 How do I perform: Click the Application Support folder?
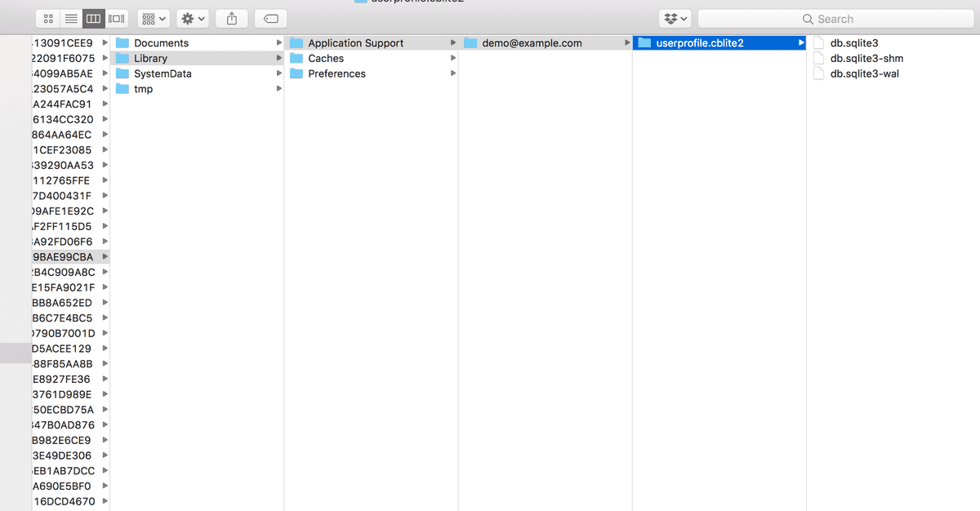(355, 43)
